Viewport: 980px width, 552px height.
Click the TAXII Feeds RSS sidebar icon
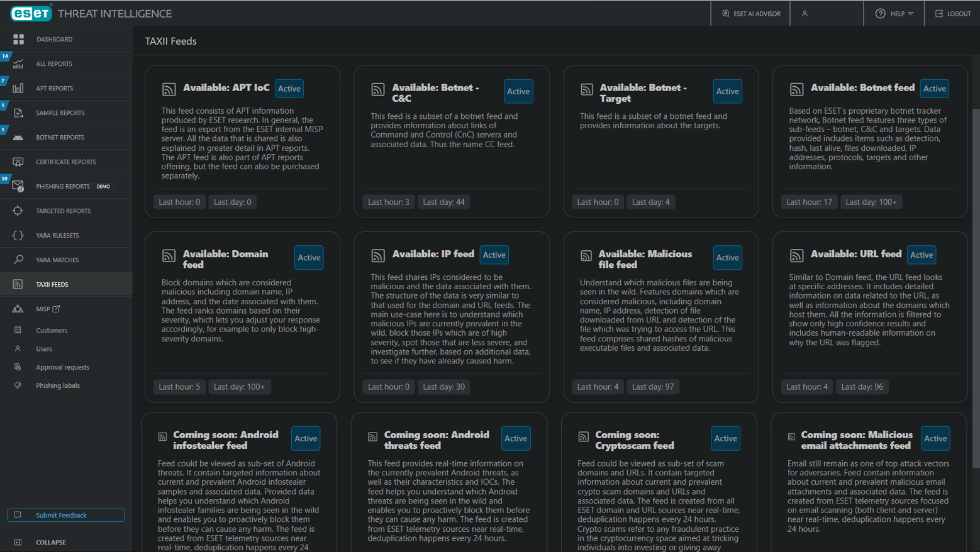[18, 284]
